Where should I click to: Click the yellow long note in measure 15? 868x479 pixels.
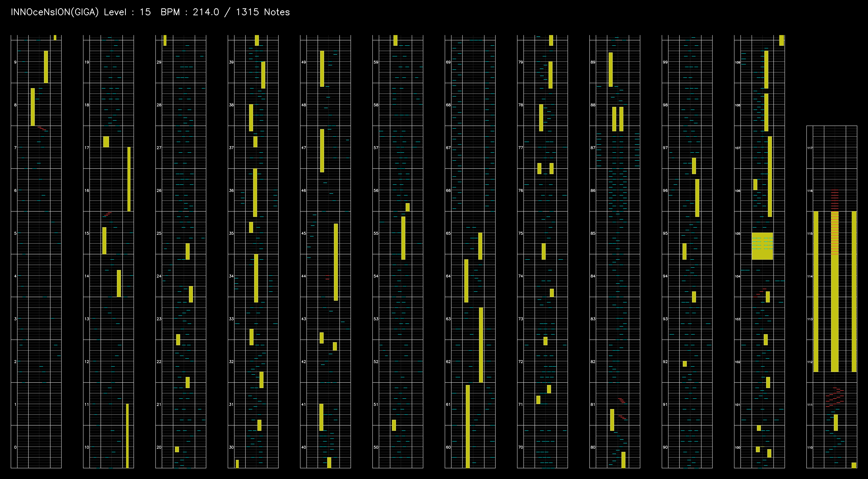click(104, 241)
